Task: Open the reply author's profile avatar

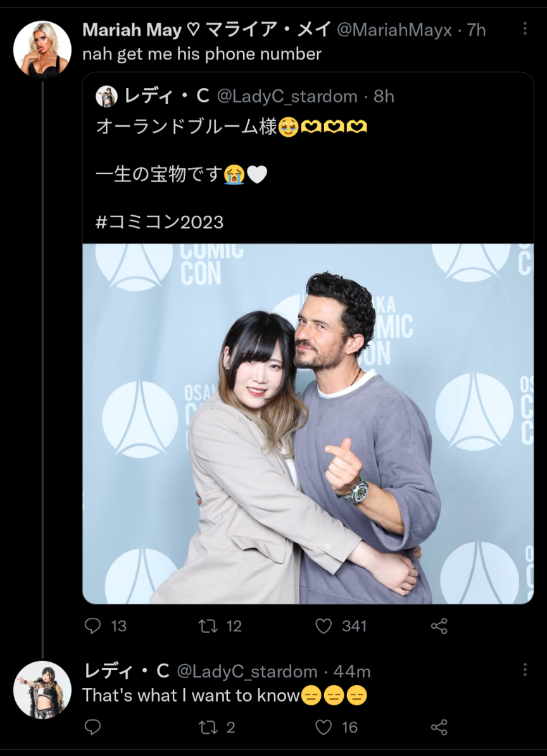Action: (x=42, y=690)
